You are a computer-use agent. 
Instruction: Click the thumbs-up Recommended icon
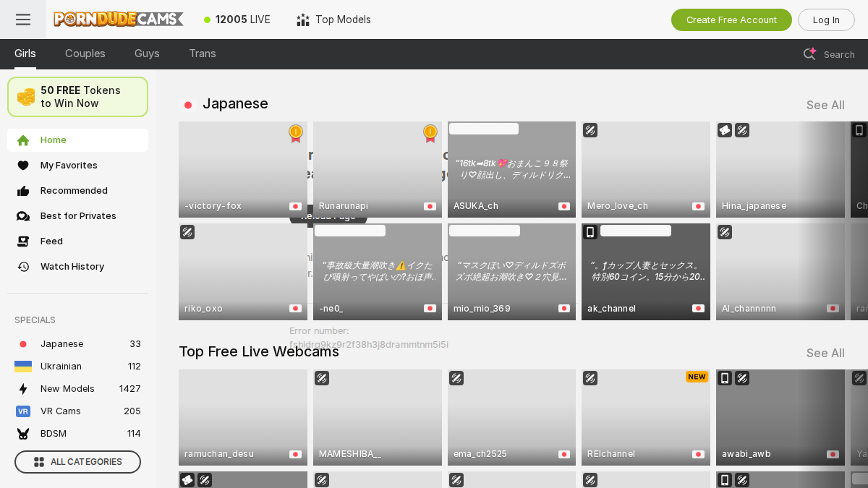23,191
